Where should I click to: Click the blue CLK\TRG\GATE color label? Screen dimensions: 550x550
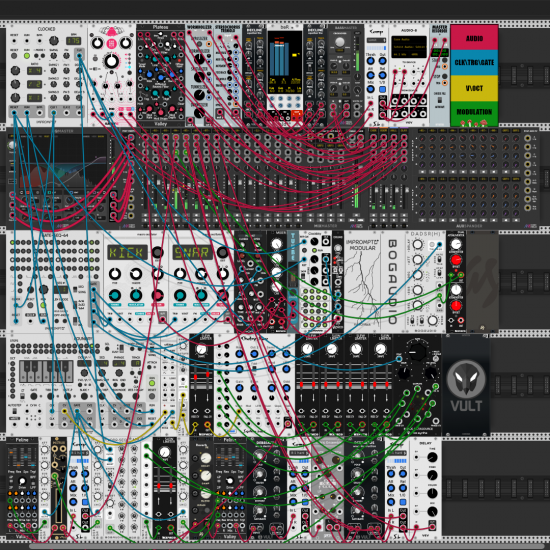tap(474, 63)
